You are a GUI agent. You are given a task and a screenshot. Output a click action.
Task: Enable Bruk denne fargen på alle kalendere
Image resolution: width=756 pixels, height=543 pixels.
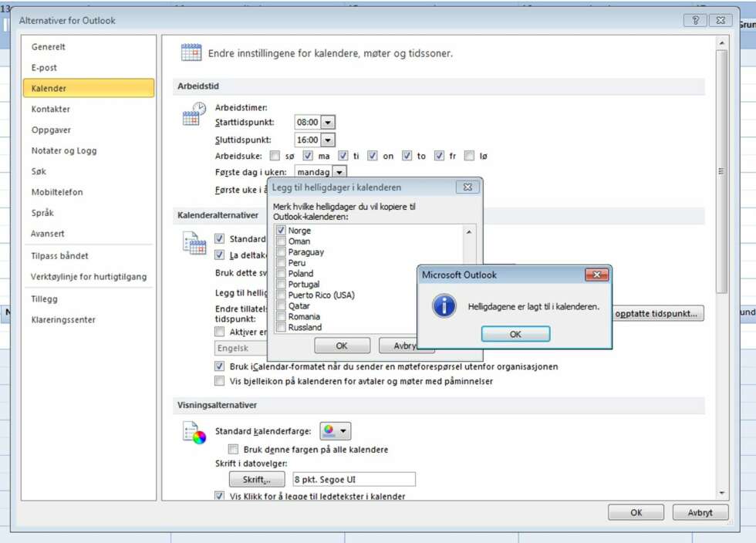point(233,449)
